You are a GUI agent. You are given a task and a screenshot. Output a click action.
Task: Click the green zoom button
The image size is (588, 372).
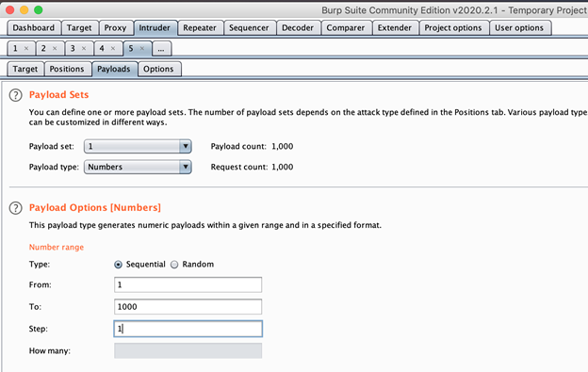tap(39, 10)
